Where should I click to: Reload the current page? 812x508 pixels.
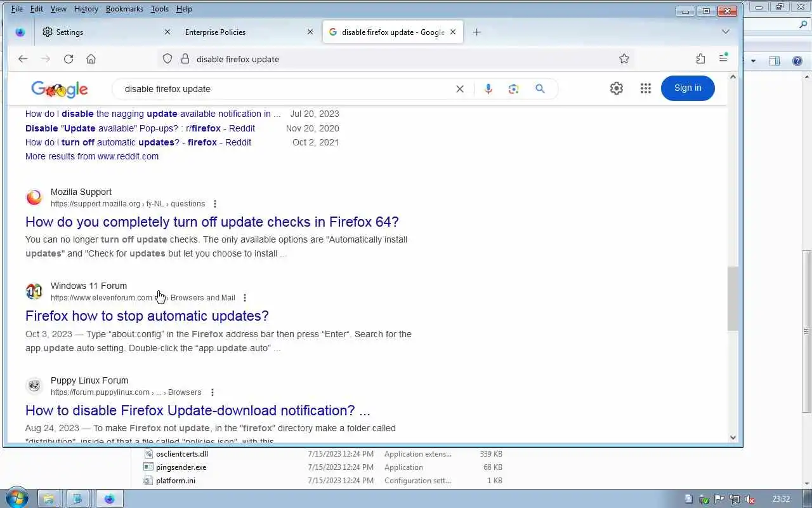(69, 59)
